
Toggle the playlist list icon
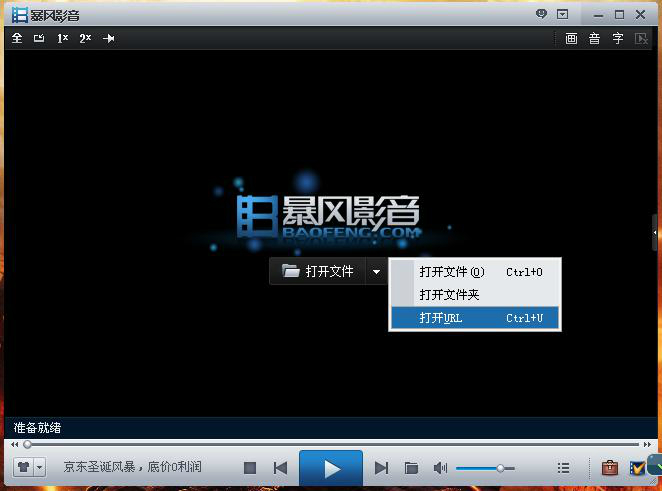(x=563, y=468)
